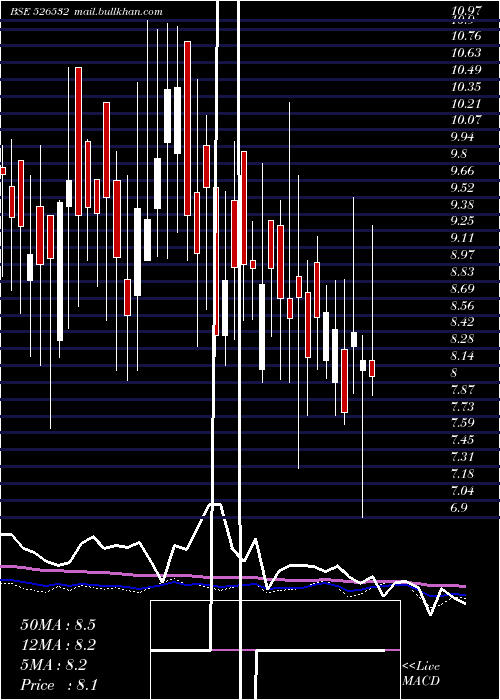Select the '5MA : 8.2' label

coord(54,665)
